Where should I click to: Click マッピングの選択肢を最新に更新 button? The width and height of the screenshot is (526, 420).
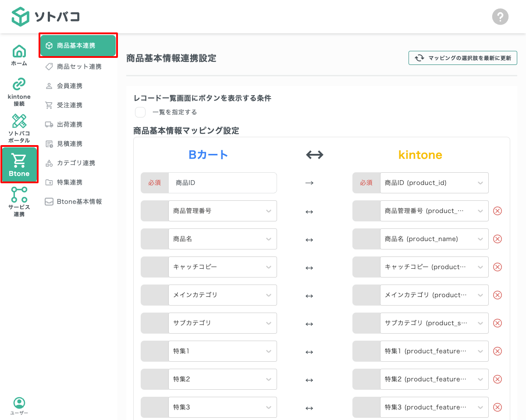click(462, 57)
